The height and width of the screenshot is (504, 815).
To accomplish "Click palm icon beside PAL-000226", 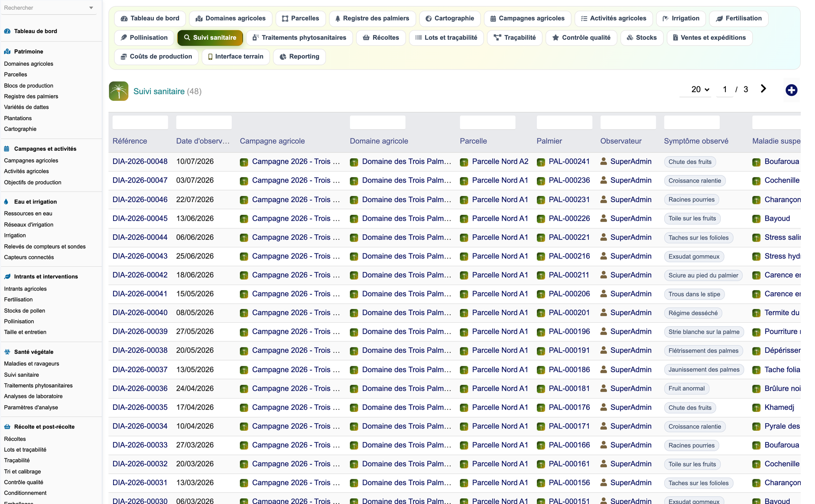I will (541, 219).
